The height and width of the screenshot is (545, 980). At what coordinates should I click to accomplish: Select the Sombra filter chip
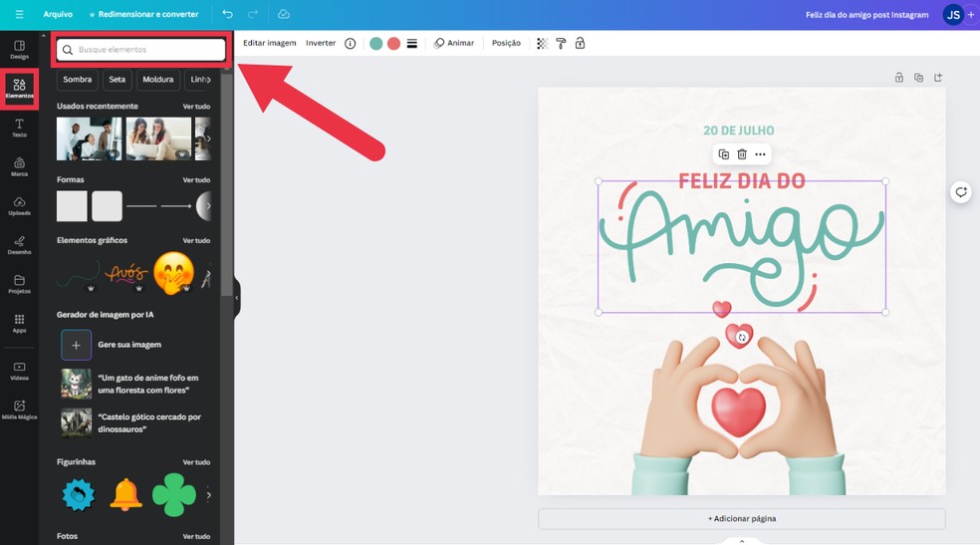click(77, 80)
